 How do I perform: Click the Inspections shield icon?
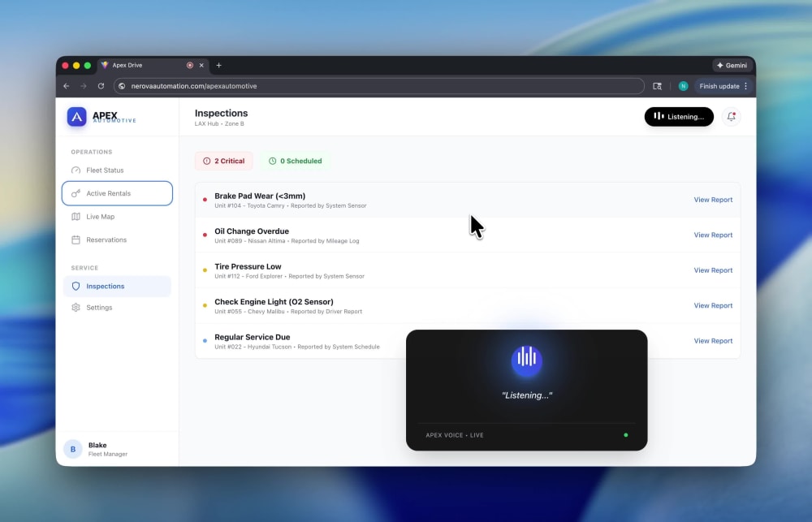pyautogui.click(x=76, y=287)
